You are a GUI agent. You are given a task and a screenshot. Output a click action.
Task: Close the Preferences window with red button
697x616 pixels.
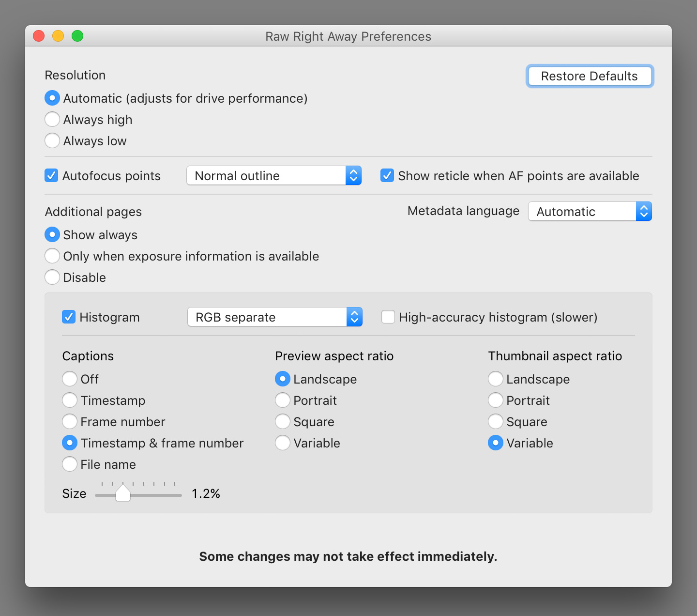(39, 36)
